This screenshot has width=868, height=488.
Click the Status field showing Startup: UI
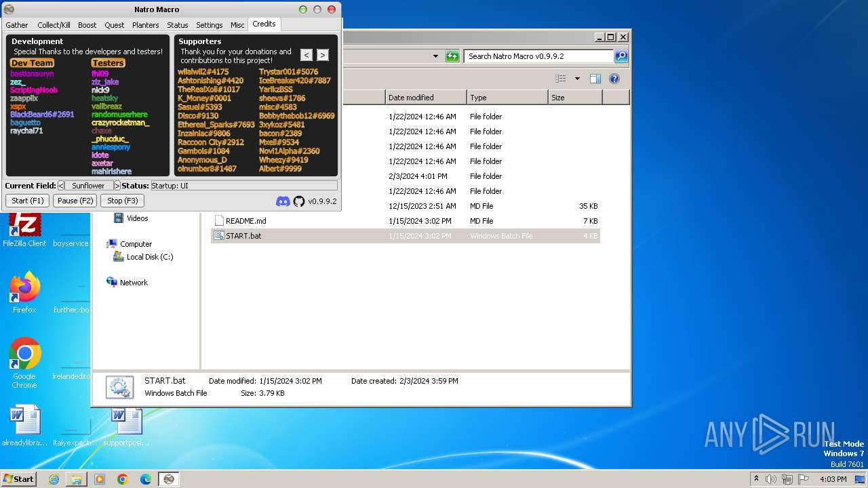pyautogui.click(x=243, y=186)
